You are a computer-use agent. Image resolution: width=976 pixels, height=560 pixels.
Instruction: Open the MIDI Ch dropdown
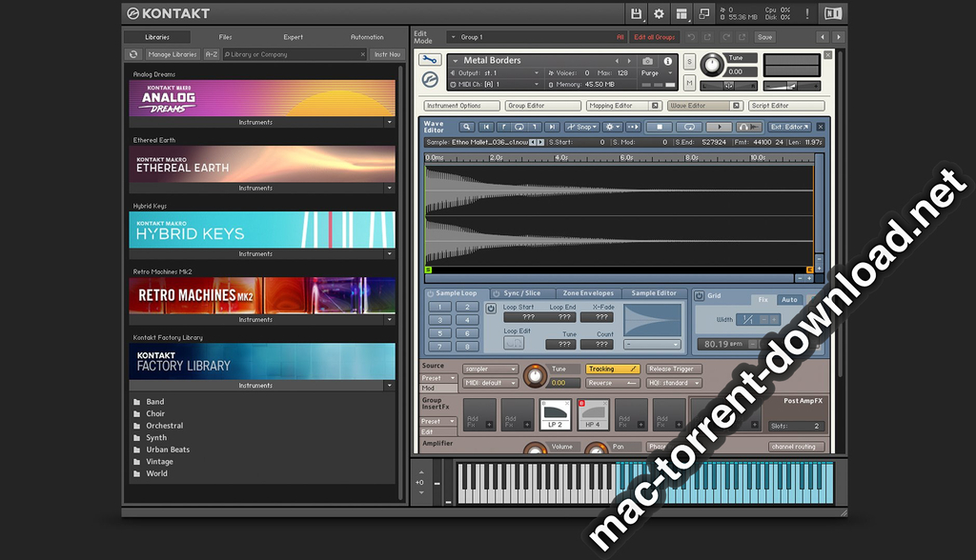(x=495, y=84)
